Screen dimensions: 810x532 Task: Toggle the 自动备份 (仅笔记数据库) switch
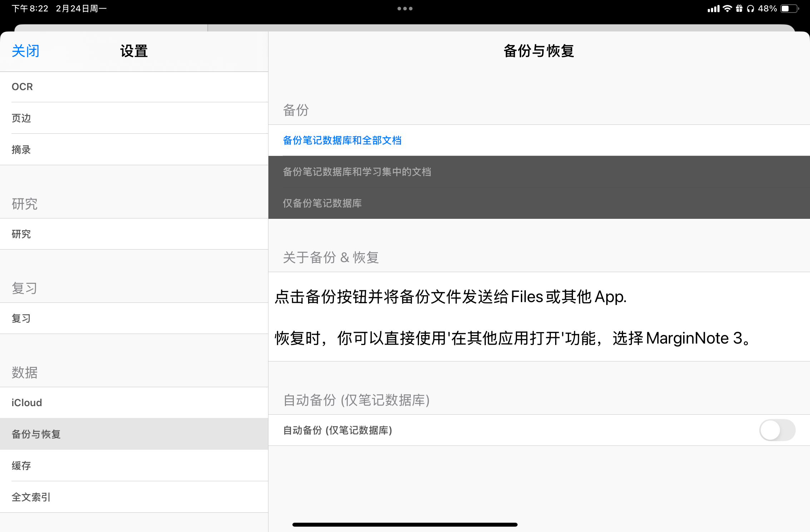click(777, 430)
